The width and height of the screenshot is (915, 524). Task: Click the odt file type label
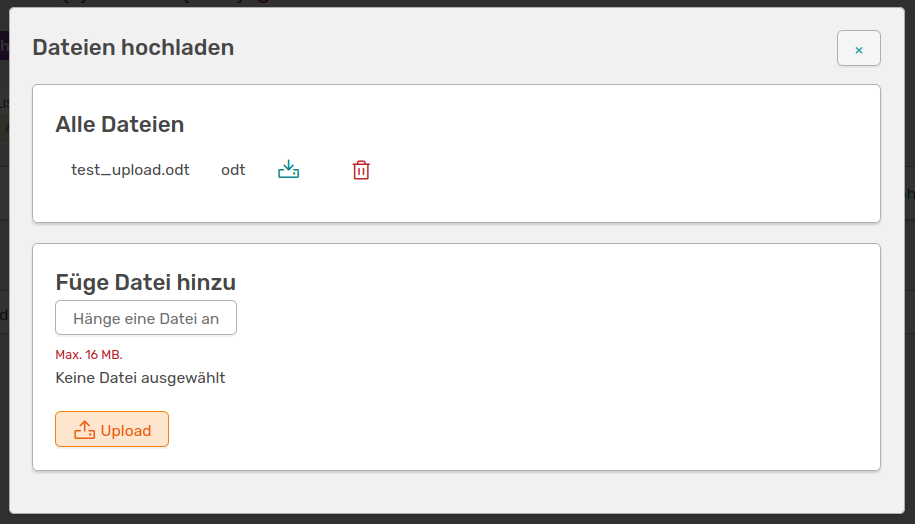[x=233, y=170]
